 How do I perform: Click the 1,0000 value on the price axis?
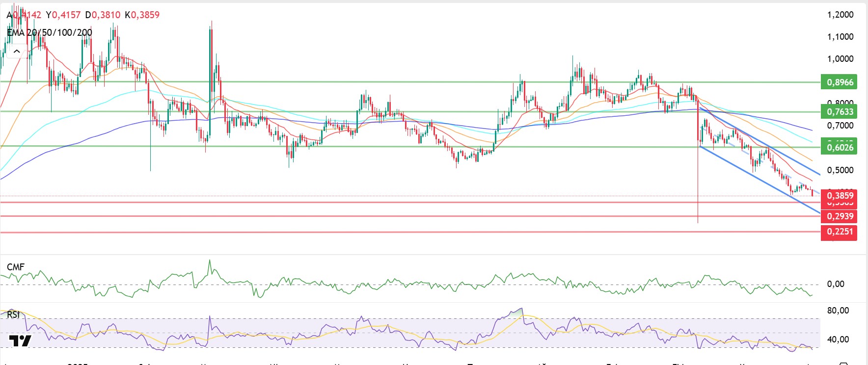pos(840,59)
